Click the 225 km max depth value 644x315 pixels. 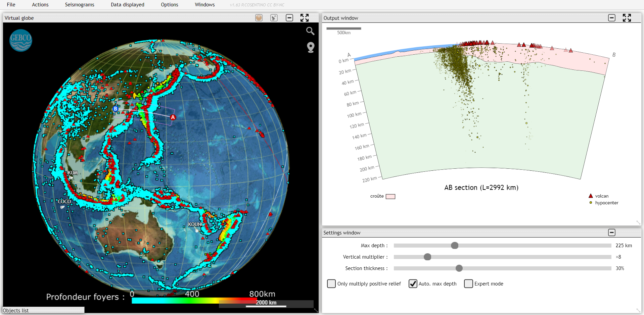click(x=624, y=246)
